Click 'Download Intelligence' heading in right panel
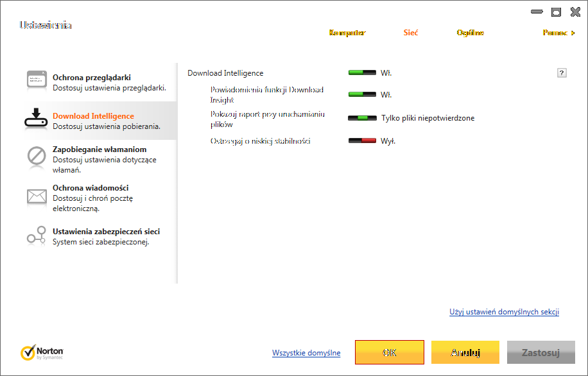588x376 pixels. pos(225,73)
